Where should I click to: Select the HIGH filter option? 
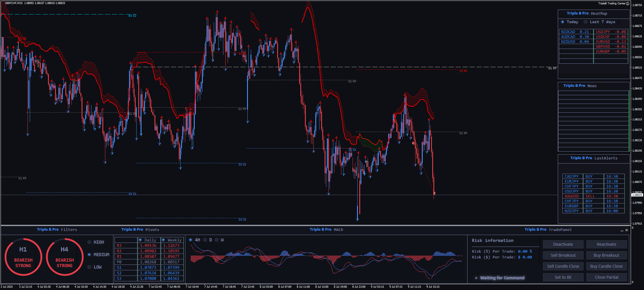[89, 242]
